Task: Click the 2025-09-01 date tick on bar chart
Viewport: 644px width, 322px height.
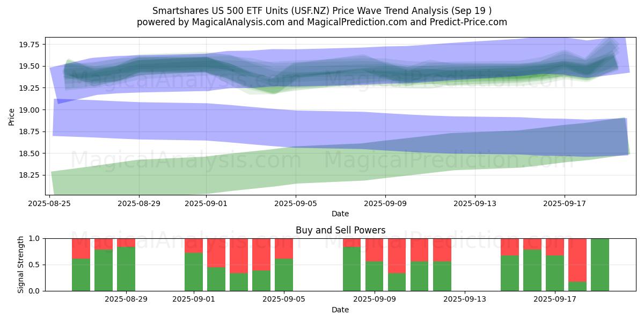Action: (x=194, y=299)
